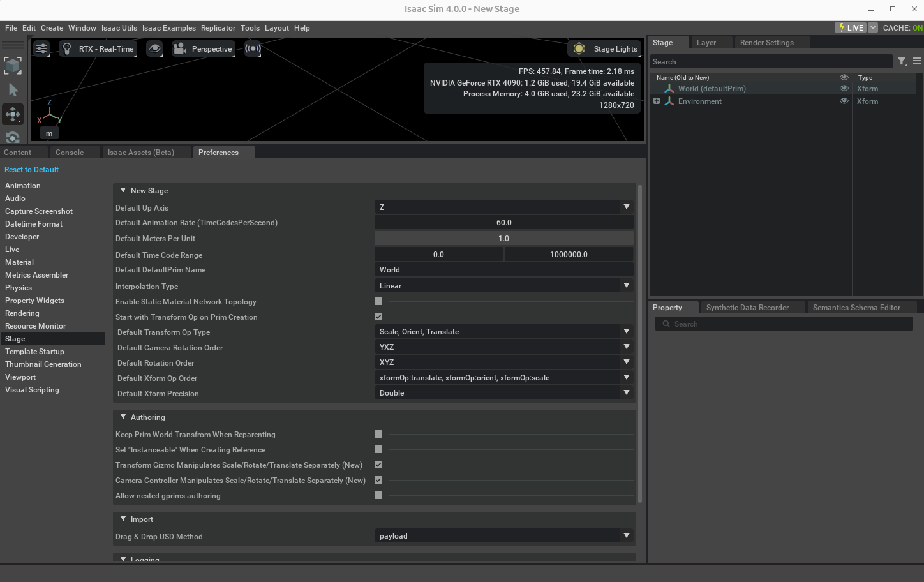Click Default Animation Rate 60.0 field

click(x=504, y=223)
